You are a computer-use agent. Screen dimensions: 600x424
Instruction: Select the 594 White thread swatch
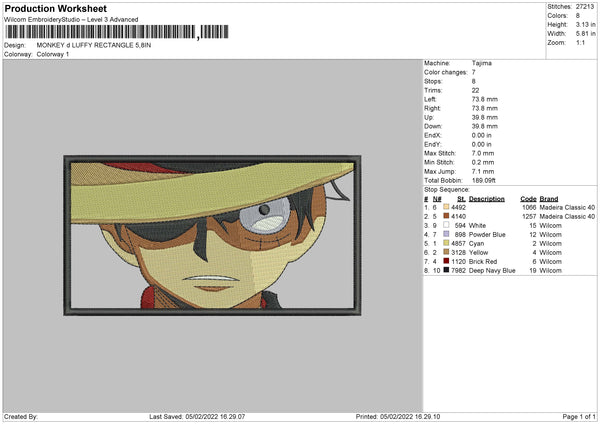coord(446,225)
